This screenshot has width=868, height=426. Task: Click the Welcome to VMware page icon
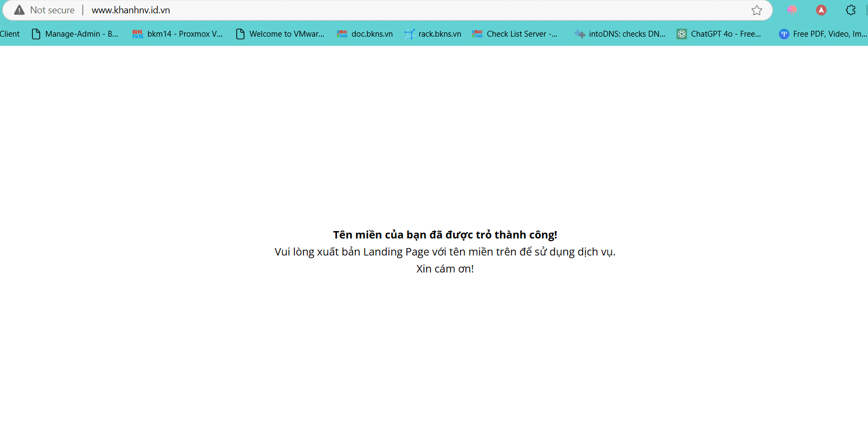tap(240, 34)
